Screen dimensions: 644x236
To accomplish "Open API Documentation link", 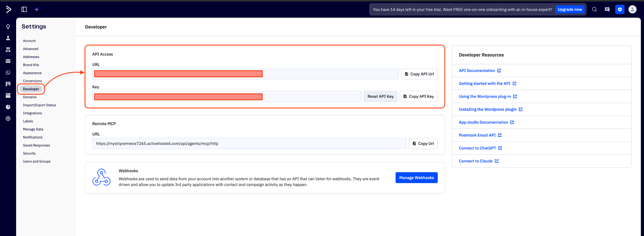I will click(480, 71).
